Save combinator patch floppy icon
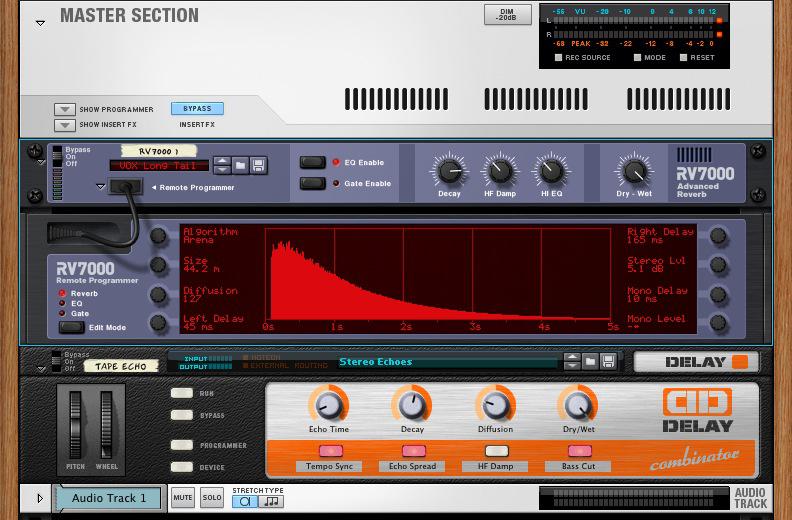 608,361
